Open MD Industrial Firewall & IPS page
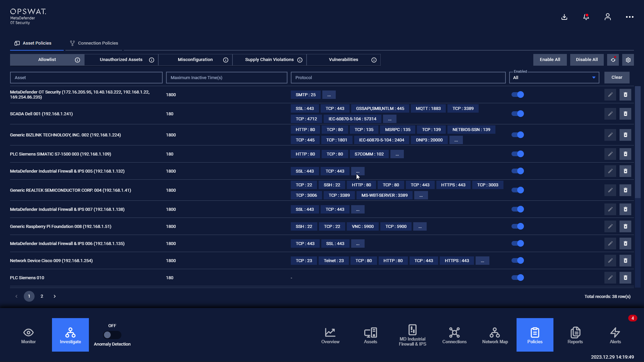The width and height of the screenshot is (644, 362). click(413, 335)
